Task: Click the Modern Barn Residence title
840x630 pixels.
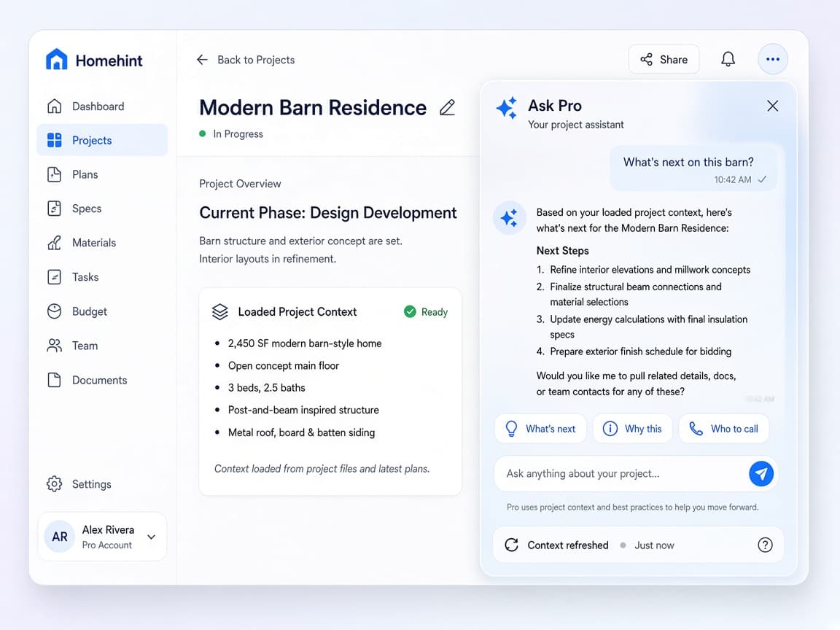Action: tap(313, 108)
